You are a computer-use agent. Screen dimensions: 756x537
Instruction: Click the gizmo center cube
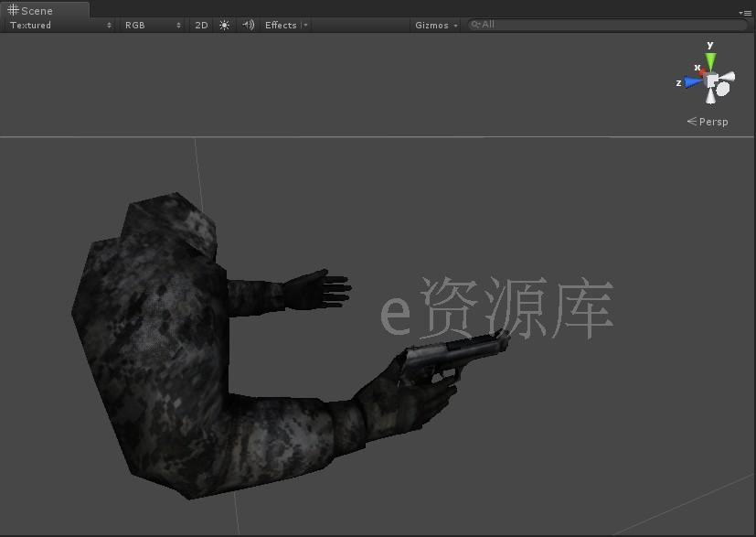[712, 81]
